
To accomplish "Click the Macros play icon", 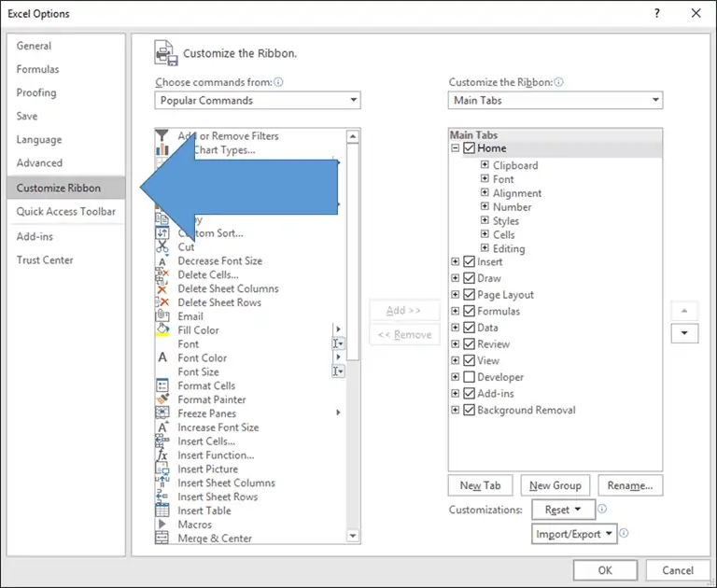I will pyautogui.click(x=162, y=525).
